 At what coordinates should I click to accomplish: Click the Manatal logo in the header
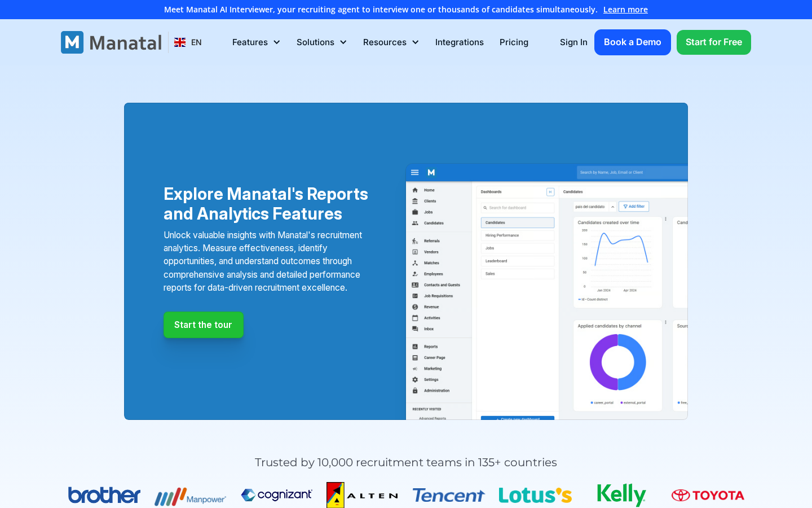point(111,42)
